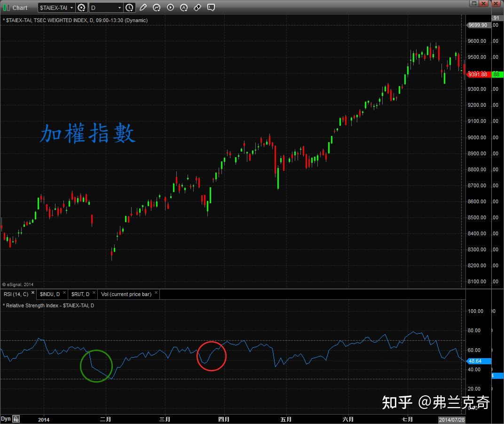
Task: Click the green Chart window icon
Action: click(7, 8)
